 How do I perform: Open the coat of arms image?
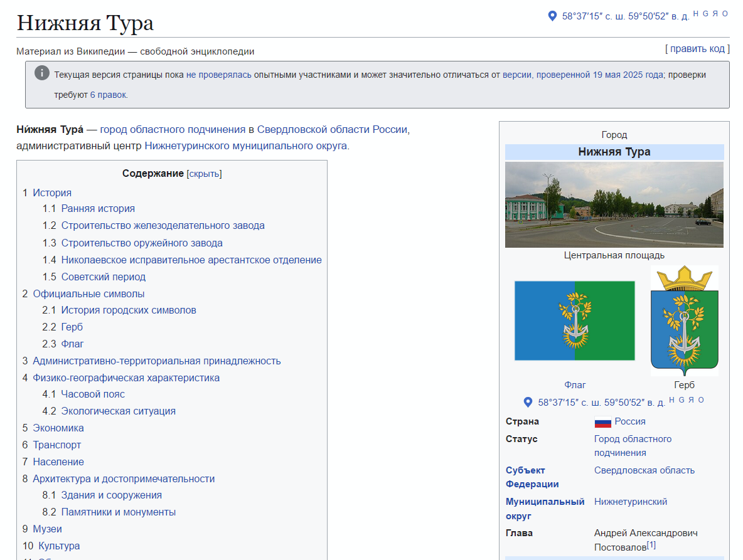click(x=684, y=320)
